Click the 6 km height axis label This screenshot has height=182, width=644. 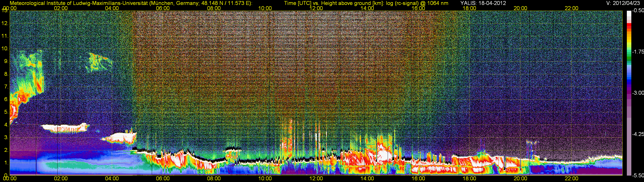6,100
